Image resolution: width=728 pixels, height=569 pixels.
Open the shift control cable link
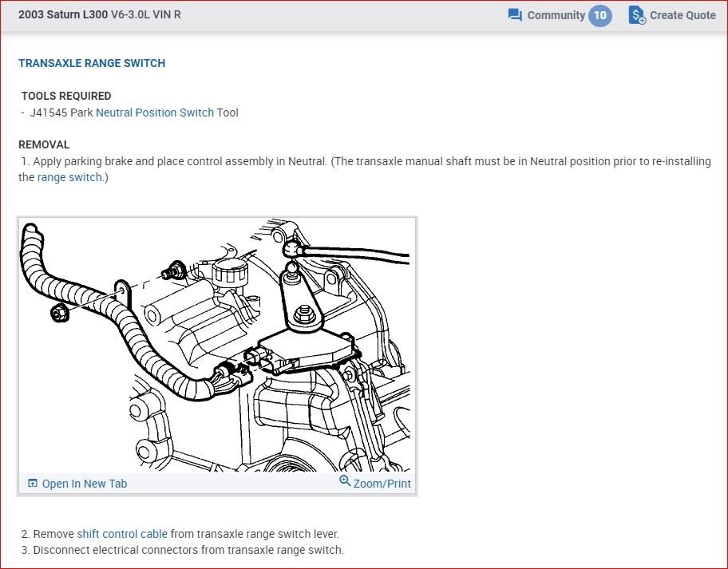122,534
